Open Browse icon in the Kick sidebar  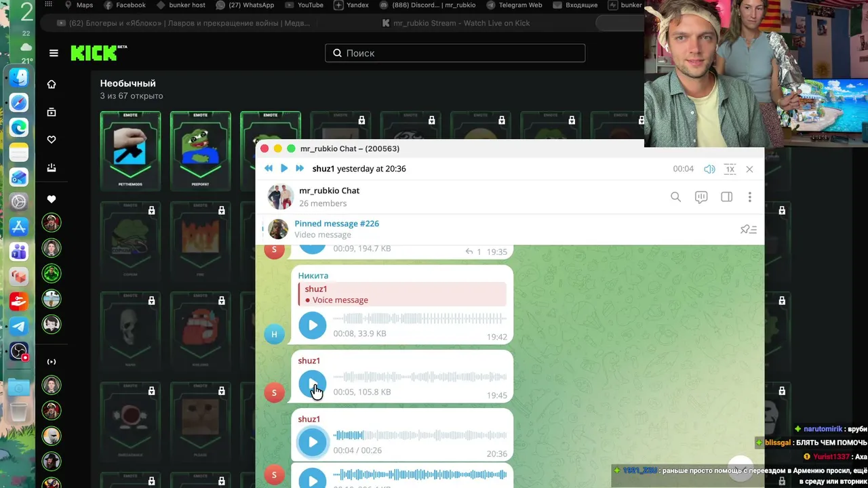[x=52, y=112]
